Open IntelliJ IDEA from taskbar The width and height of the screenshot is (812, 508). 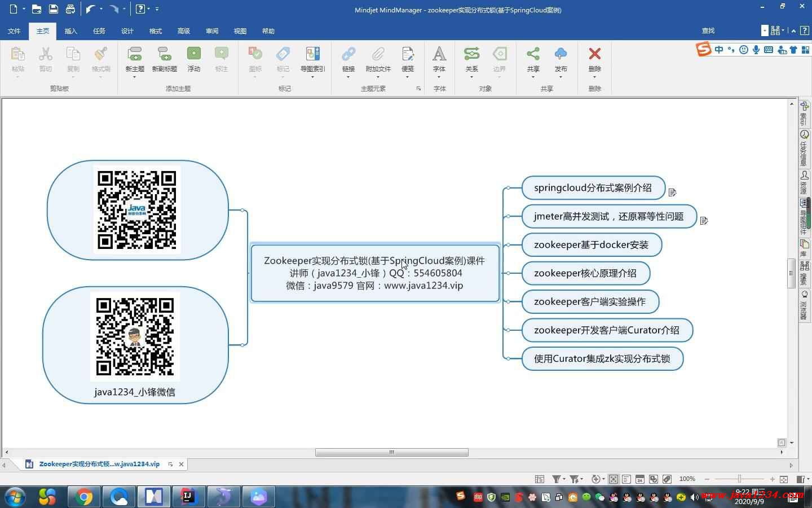coord(188,497)
